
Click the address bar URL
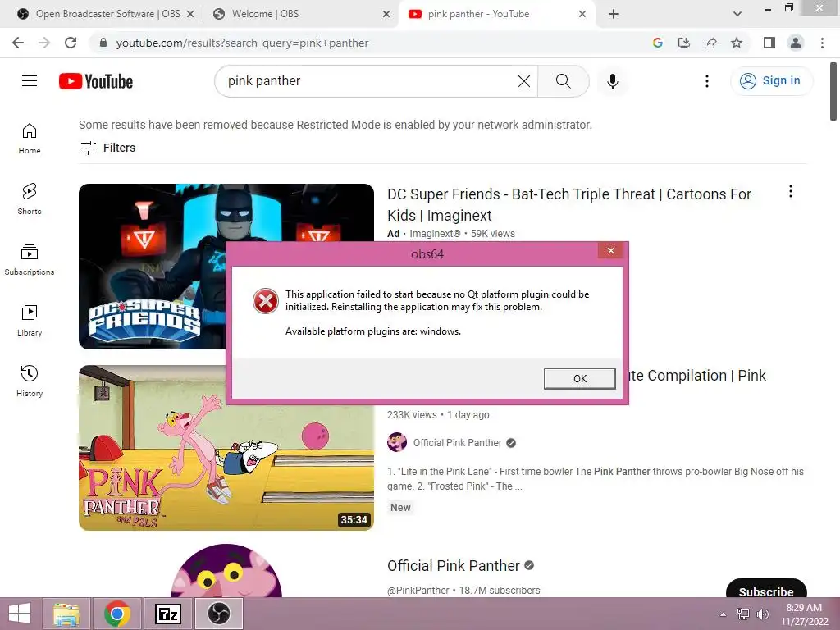coord(242,43)
